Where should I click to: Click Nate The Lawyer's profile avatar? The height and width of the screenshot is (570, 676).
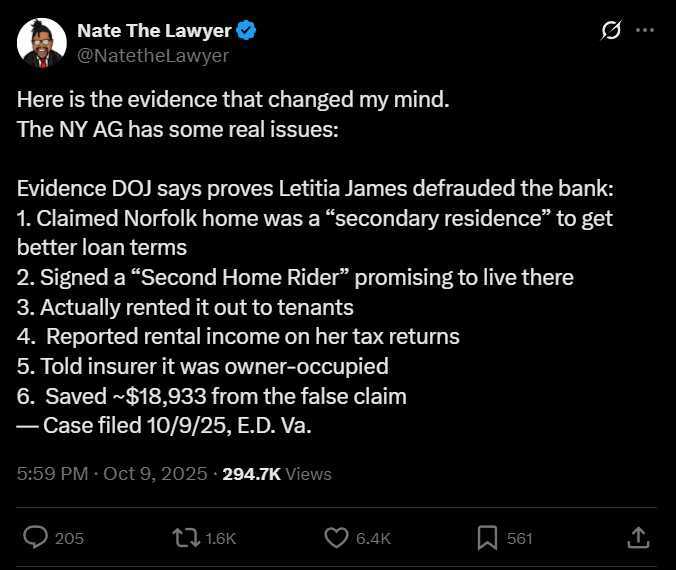click(x=42, y=43)
